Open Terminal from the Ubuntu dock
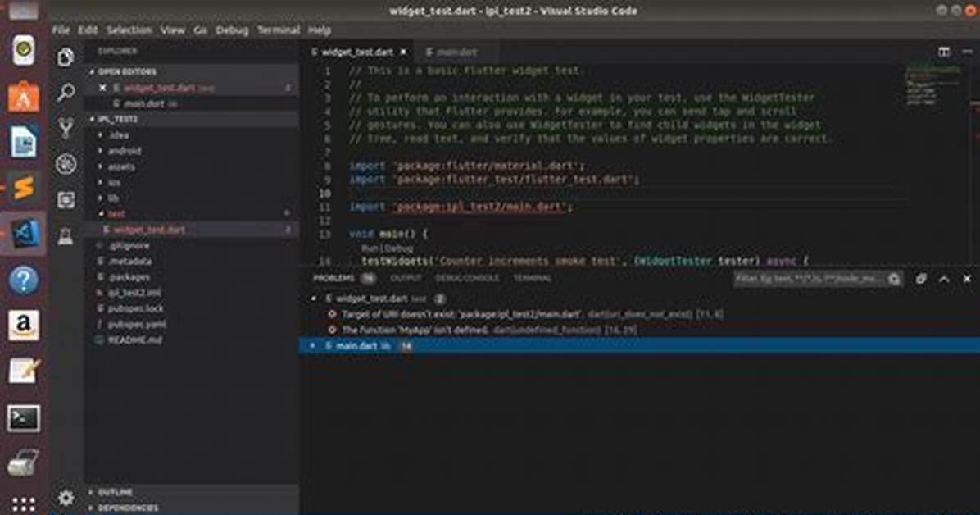Screen dimensions: 980x515 click(x=23, y=418)
